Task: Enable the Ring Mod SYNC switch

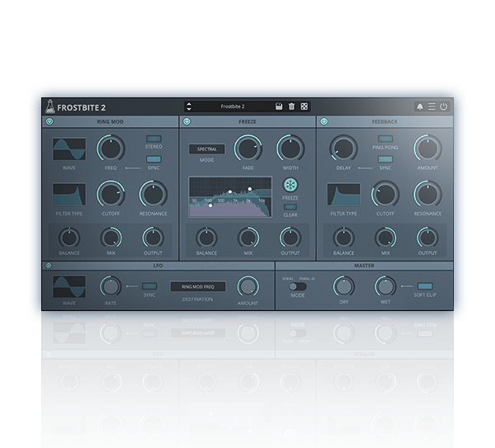Action: tap(153, 158)
